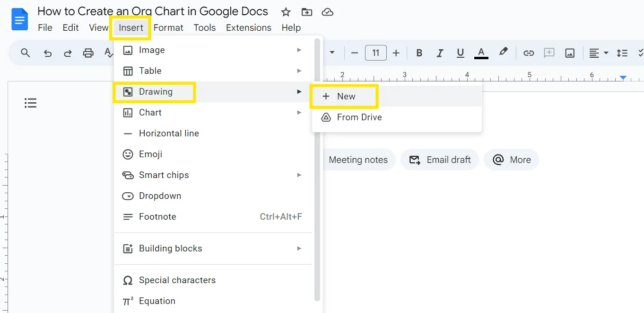Toggle italic formatting
Image resolution: width=644 pixels, height=313 pixels.
(x=440, y=53)
